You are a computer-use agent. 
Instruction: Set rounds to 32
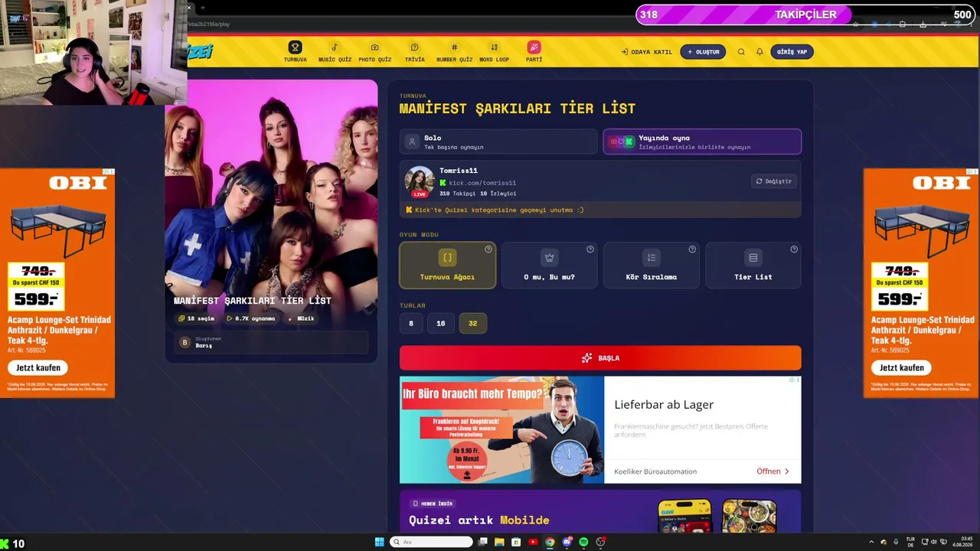[x=473, y=323]
